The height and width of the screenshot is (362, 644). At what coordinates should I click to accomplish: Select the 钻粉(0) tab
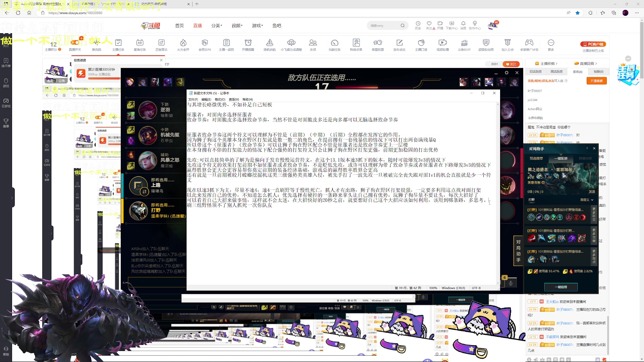[598, 71]
